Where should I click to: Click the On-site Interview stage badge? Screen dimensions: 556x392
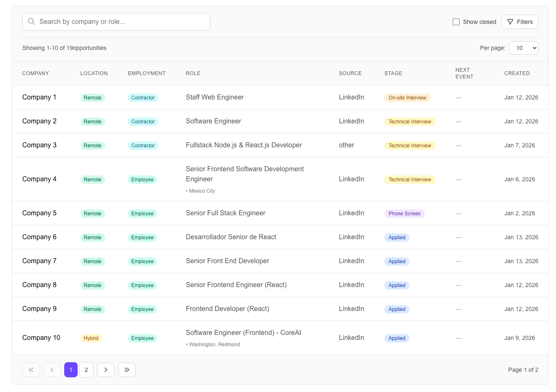(x=407, y=98)
